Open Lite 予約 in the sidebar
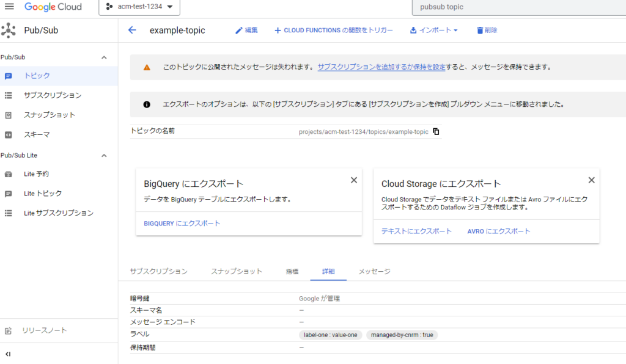The image size is (626, 364). (x=36, y=174)
